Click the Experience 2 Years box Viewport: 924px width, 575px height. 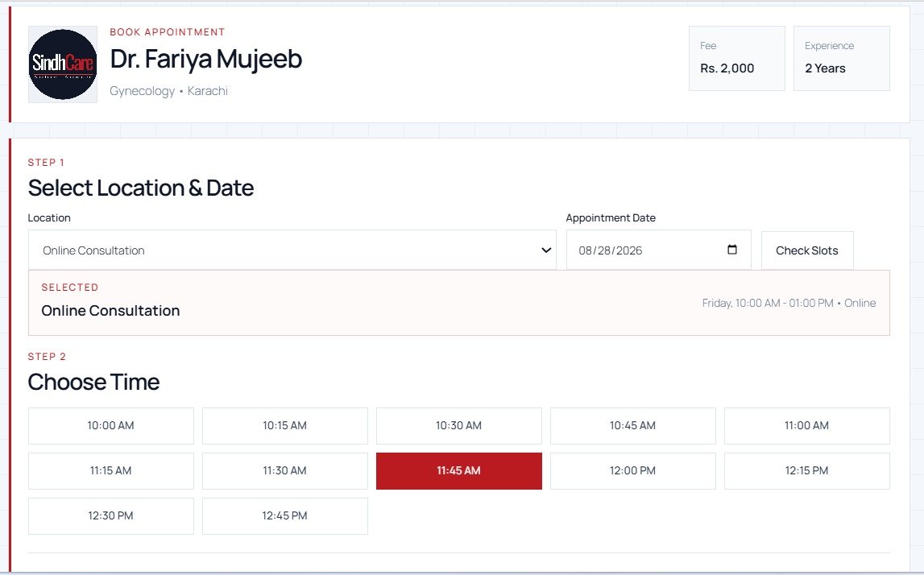coord(842,58)
